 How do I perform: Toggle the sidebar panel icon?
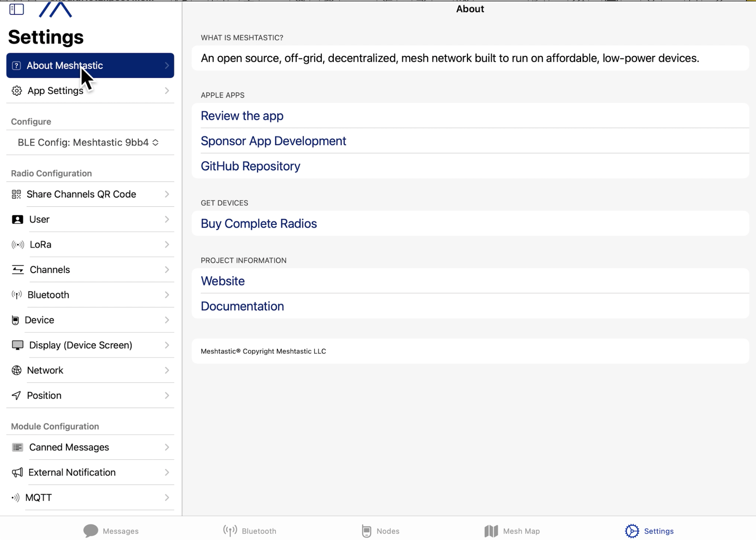[16, 9]
